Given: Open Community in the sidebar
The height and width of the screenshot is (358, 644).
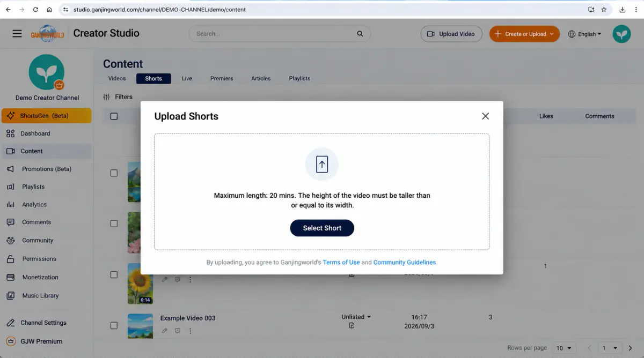Looking at the screenshot, I should point(46,241).
